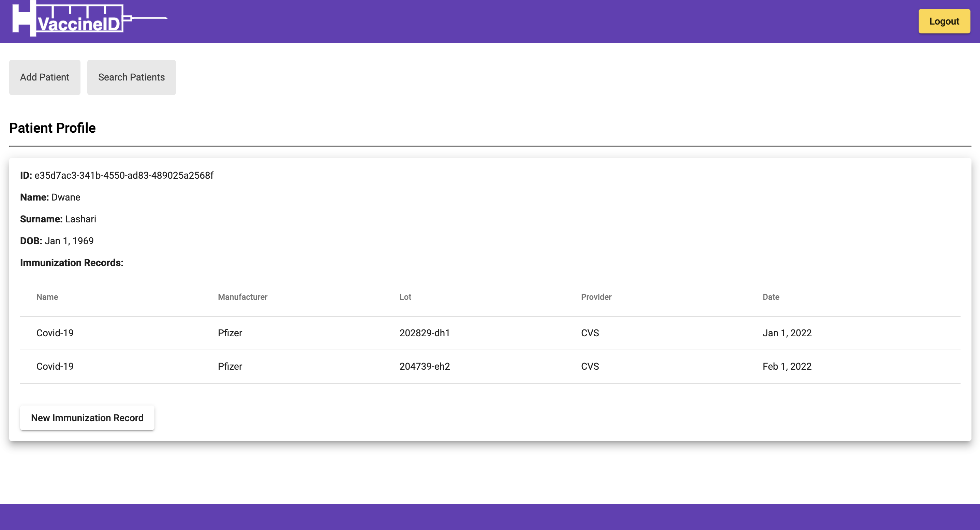The width and height of the screenshot is (980, 530).
Task: Click the Lot column header
Action: pos(405,297)
